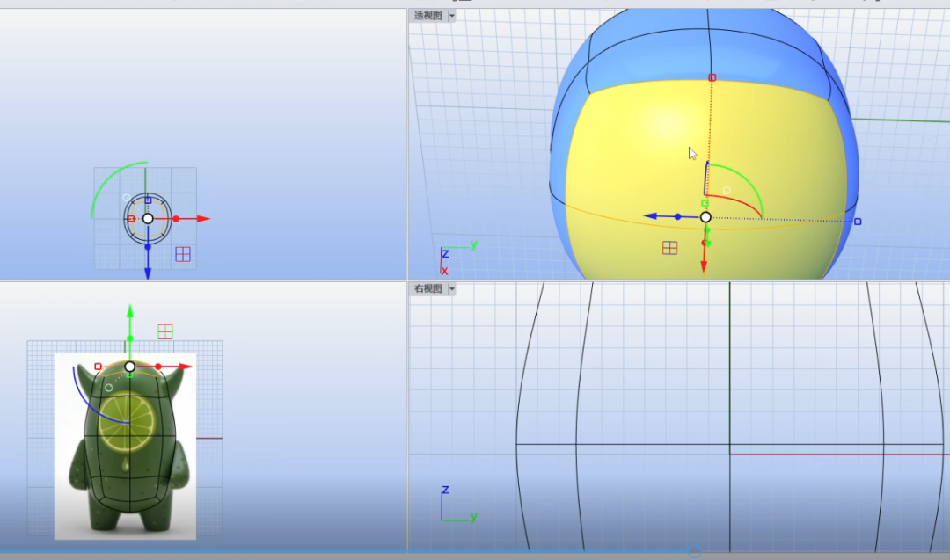The width and height of the screenshot is (950, 560).
Task: Select the red move arrow in top-left viewport
Action: [203, 219]
